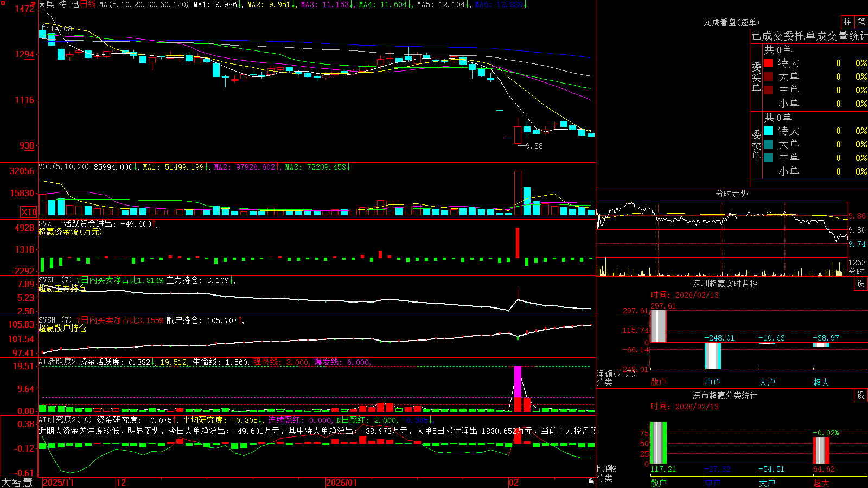The image size is (868, 488).
Task: Open the AI活跃度2 indicator label
Action: pos(57,362)
